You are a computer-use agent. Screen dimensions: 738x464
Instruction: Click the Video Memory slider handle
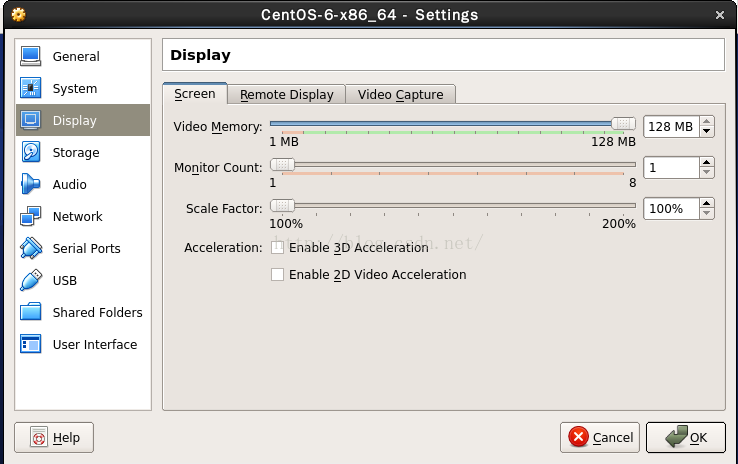tap(624, 123)
